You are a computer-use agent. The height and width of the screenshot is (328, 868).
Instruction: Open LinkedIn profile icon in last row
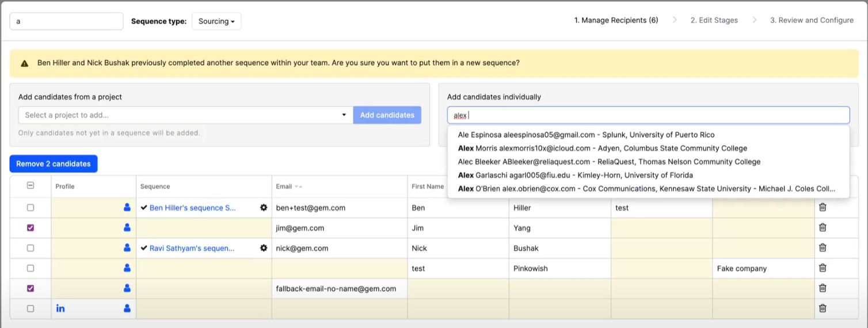(x=60, y=308)
